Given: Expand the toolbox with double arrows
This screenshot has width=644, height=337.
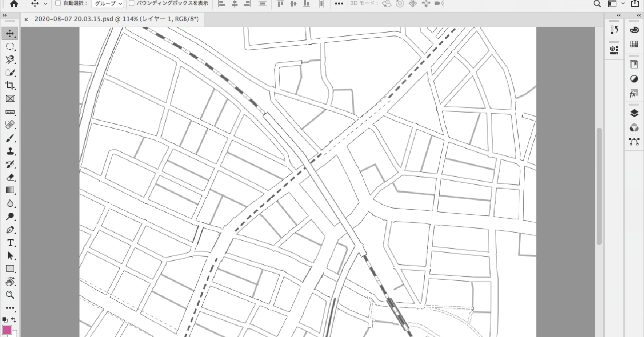Looking at the screenshot, I should [5, 16].
